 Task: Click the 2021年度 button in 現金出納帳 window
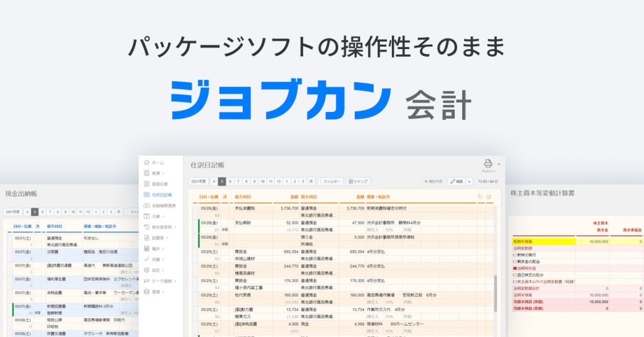13,212
